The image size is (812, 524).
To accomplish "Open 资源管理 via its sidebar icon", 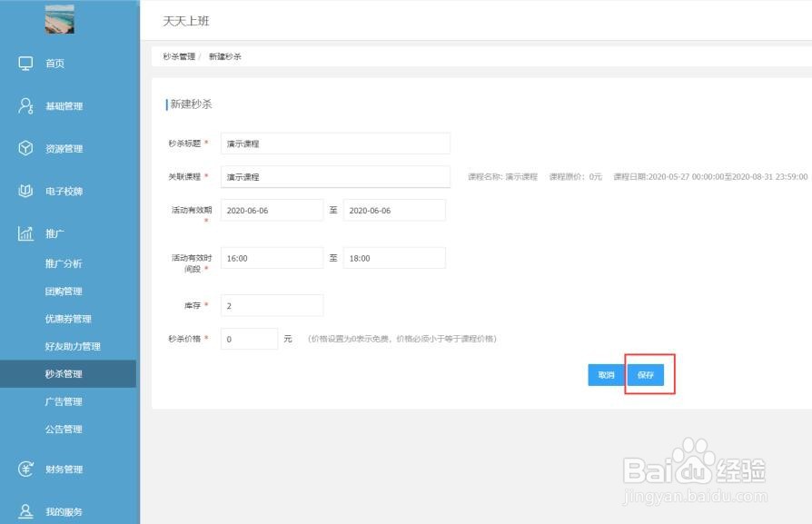I will (25, 148).
